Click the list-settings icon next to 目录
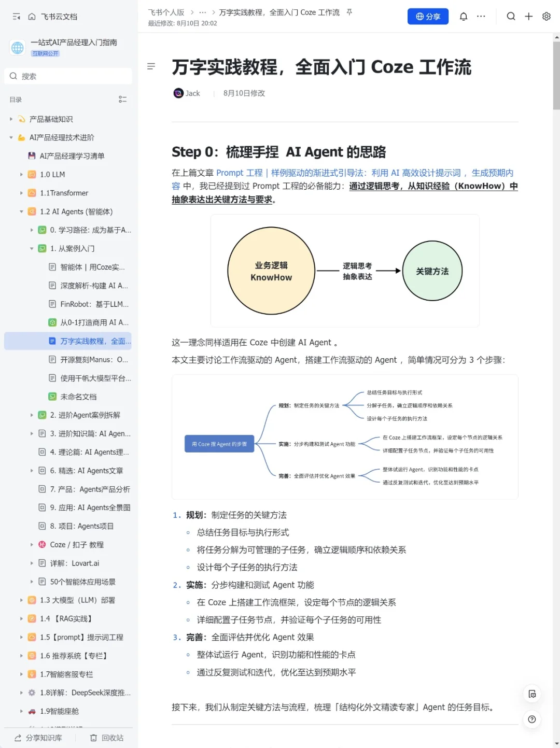The width and height of the screenshot is (560, 748). click(123, 100)
